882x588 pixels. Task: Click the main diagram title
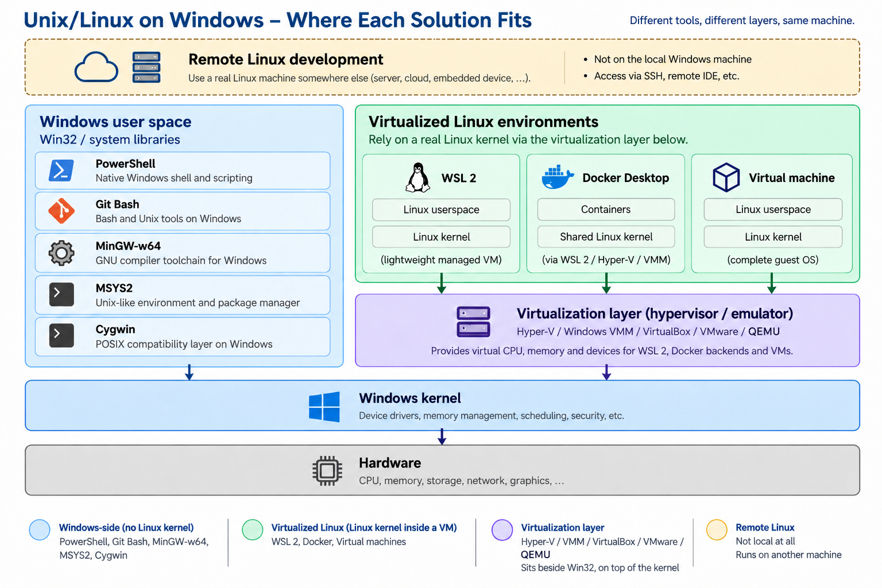coord(277,20)
